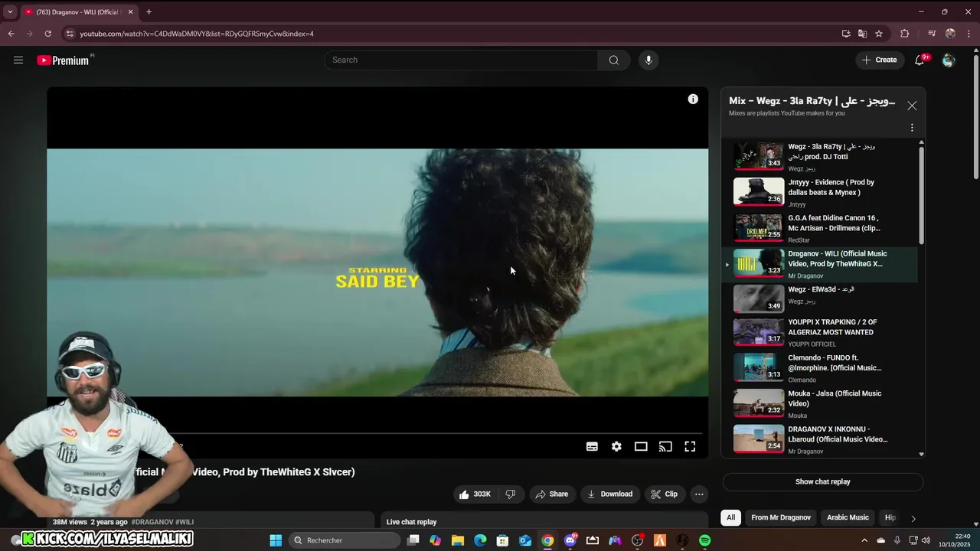This screenshot has height=551, width=980.
Task: Like the video with 303K likes
Action: point(475,494)
